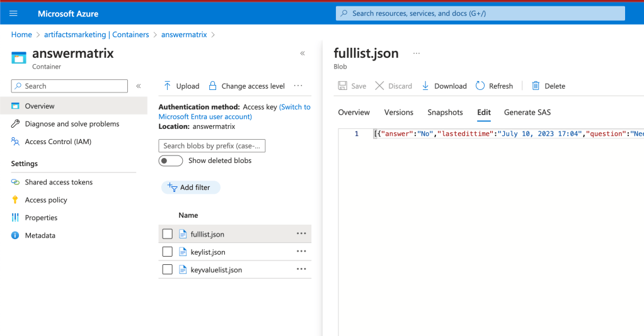644x336 pixels.
Task: Click the Add filter button
Action: (191, 188)
